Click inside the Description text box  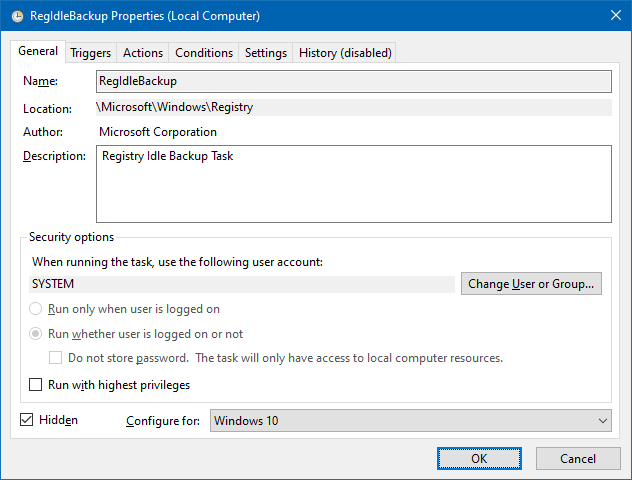pyautogui.click(x=353, y=184)
